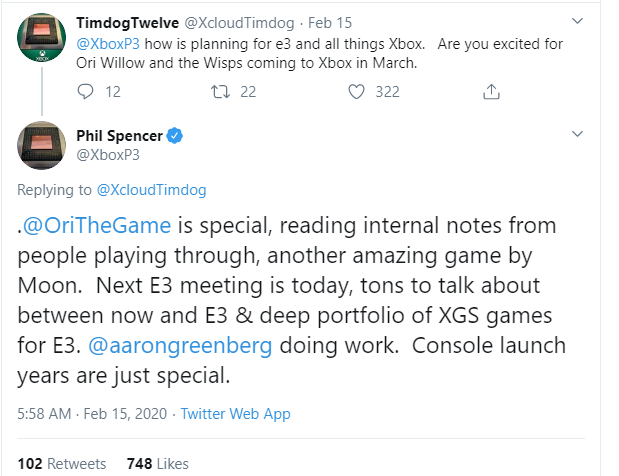Open TimdogTwelve's profile avatar
619x476 pixels.
coord(42,39)
